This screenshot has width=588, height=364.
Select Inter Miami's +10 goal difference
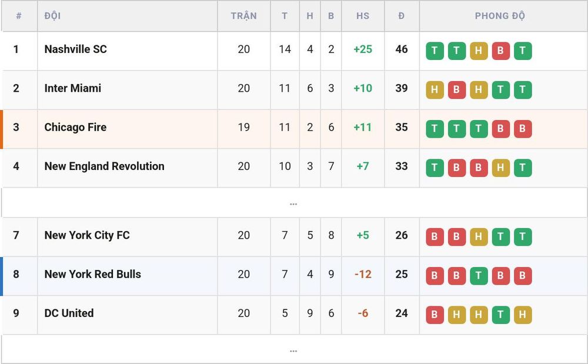363,88
